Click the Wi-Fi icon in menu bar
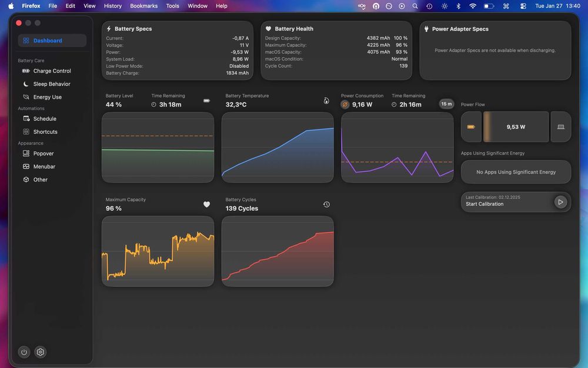Screen dimensions: 588x368 click(x=473, y=6)
